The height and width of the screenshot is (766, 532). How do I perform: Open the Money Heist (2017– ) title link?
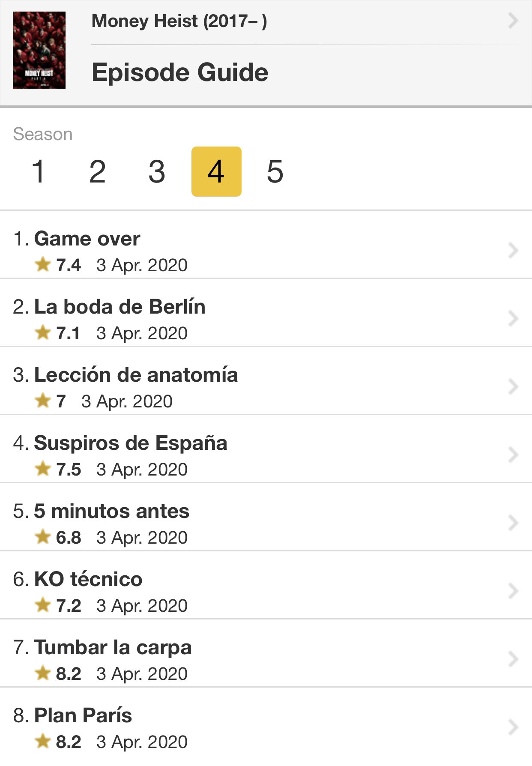179,21
